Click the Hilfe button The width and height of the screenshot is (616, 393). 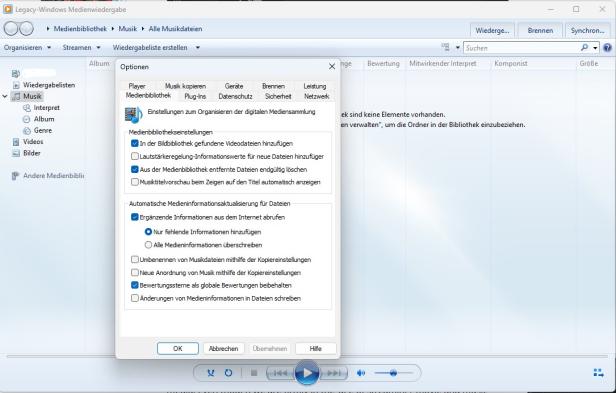click(315, 349)
